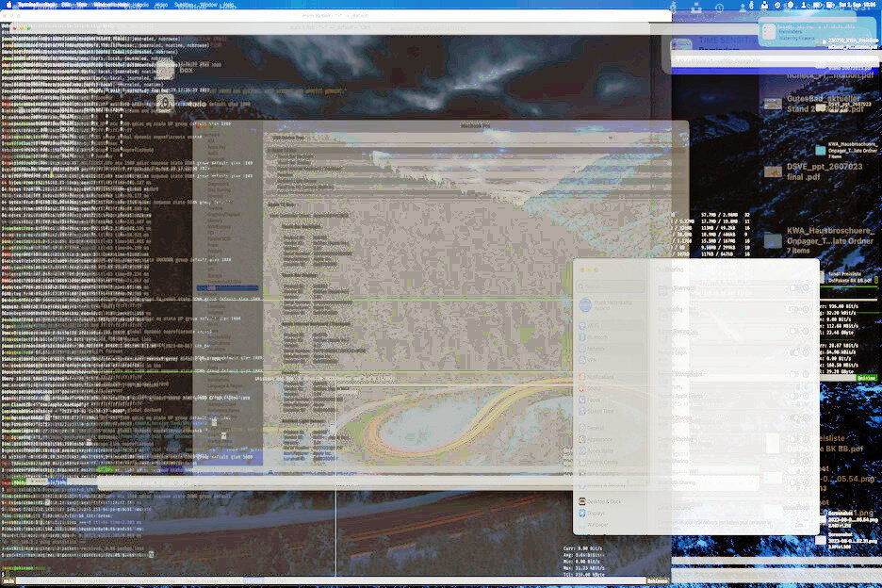Viewport: 882px width, 588px height.
Task: Toggle Remote Login switch
Action: coord(793,352)
